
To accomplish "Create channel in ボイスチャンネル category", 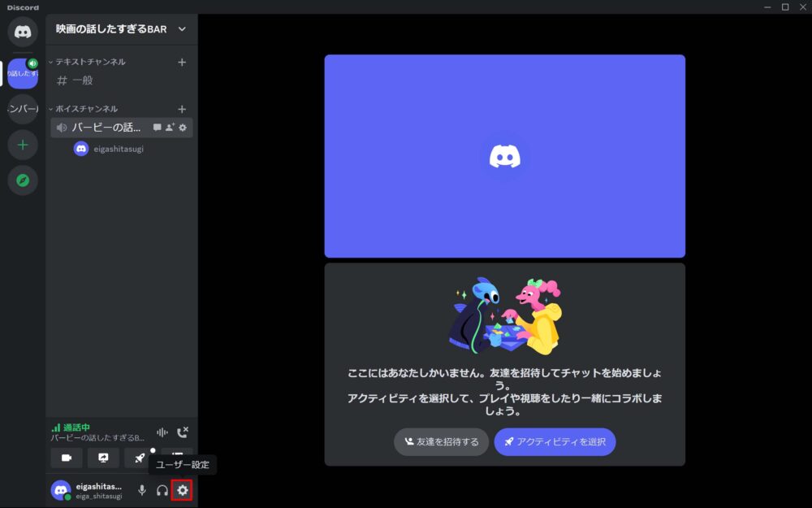I will point(182,110).
